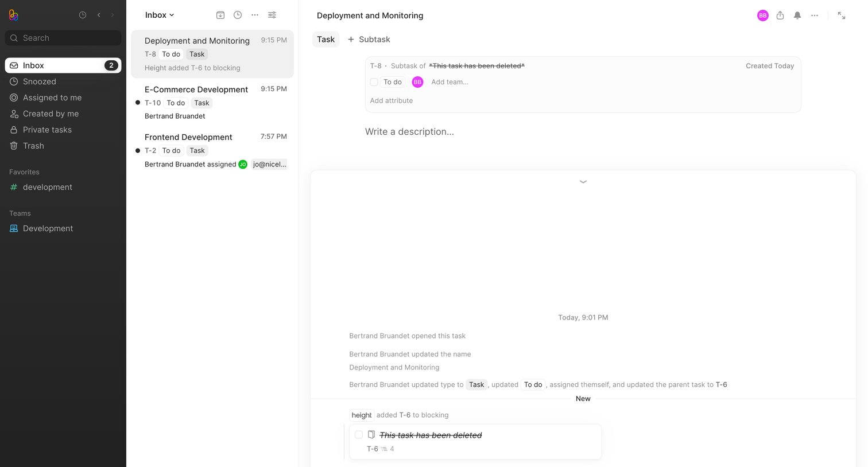Collapse the activity panel chevron
This screenshot has width=868, height=467.
point(583,182)
